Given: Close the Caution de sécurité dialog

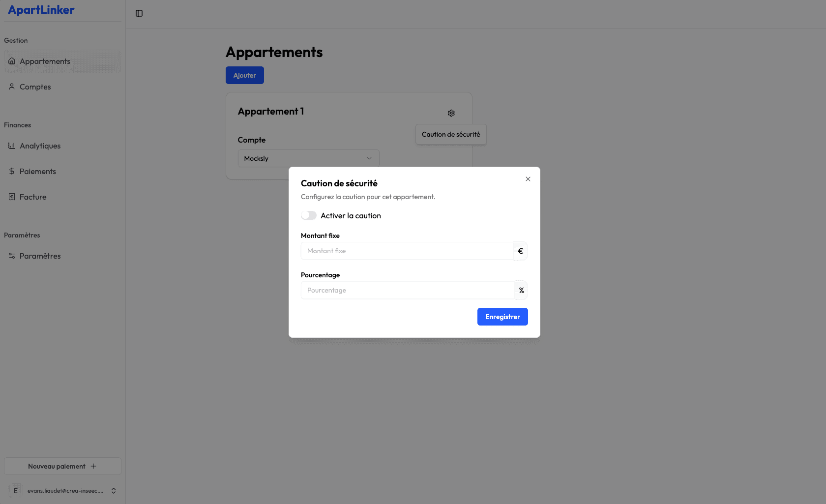Looking at the screenshot, I should 528,179.
